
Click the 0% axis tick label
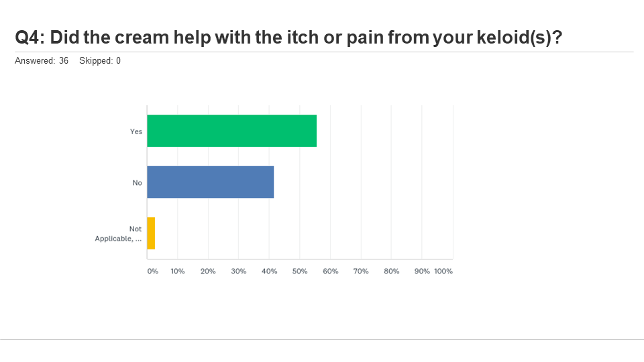point(153,271)
